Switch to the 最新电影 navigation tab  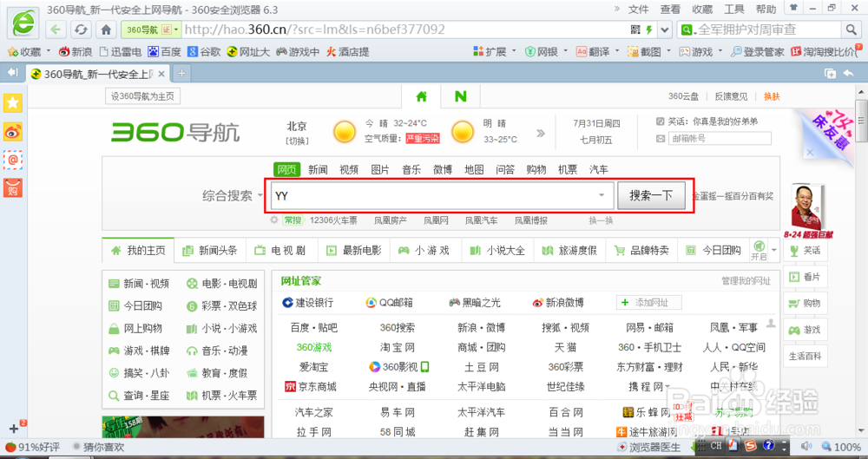tap(354, 250)
